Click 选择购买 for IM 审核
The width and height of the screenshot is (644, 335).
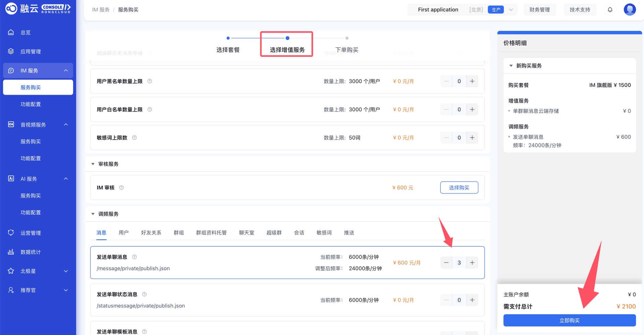pyautogui.click(x=459, y=188)
